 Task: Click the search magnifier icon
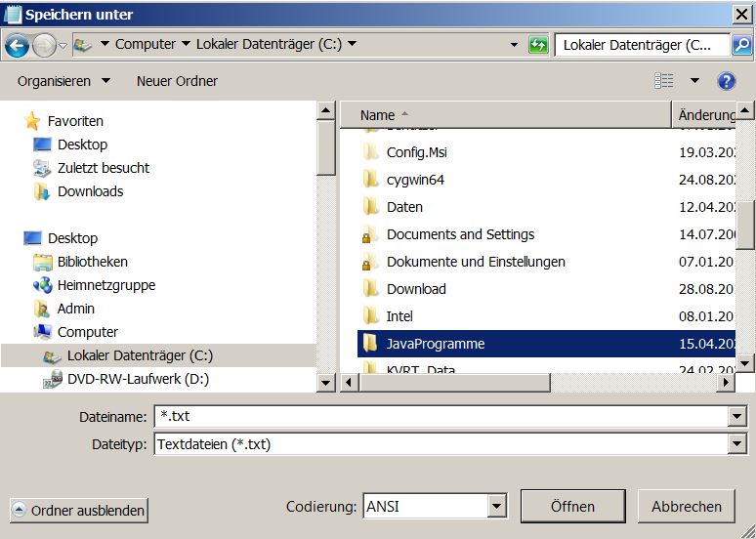tap(740, 45)
